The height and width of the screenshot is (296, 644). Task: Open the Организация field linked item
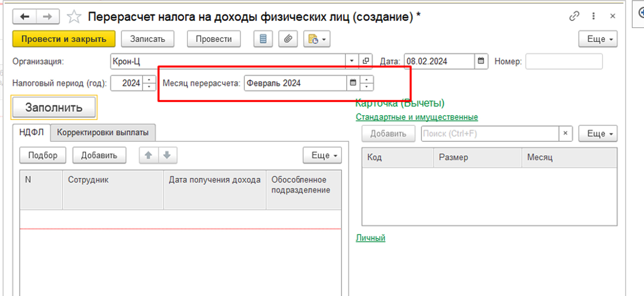tap(366, 61)
